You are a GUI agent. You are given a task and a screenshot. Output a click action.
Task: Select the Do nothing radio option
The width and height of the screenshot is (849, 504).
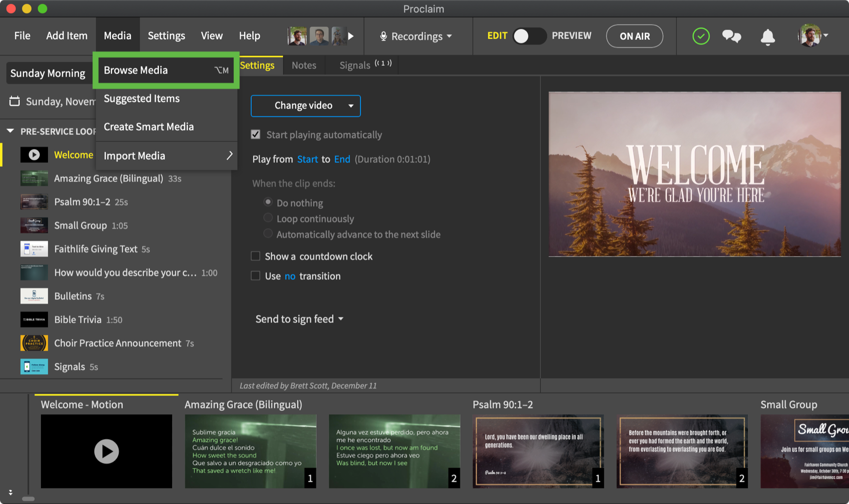[268, 202]
